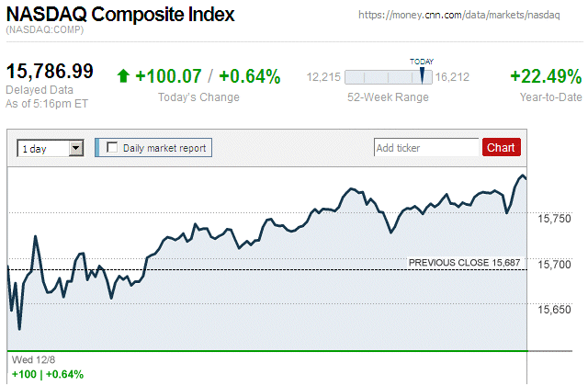Viewport: 588px width, 386px height.
Task: Click the 52-week low value 12,215
Action: point(323,77)
